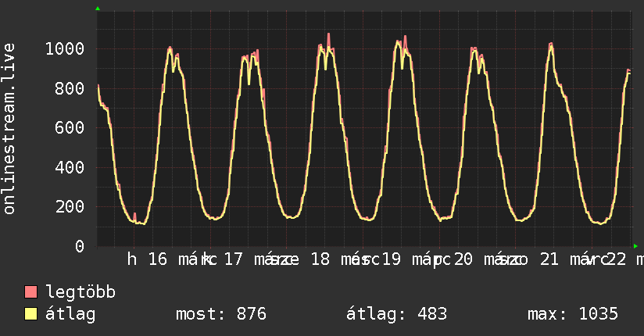Click the green arrow atop the y-axis
The height and width of the screenshot is (336, 644).
pyautogui.click(x=98, y=9)
